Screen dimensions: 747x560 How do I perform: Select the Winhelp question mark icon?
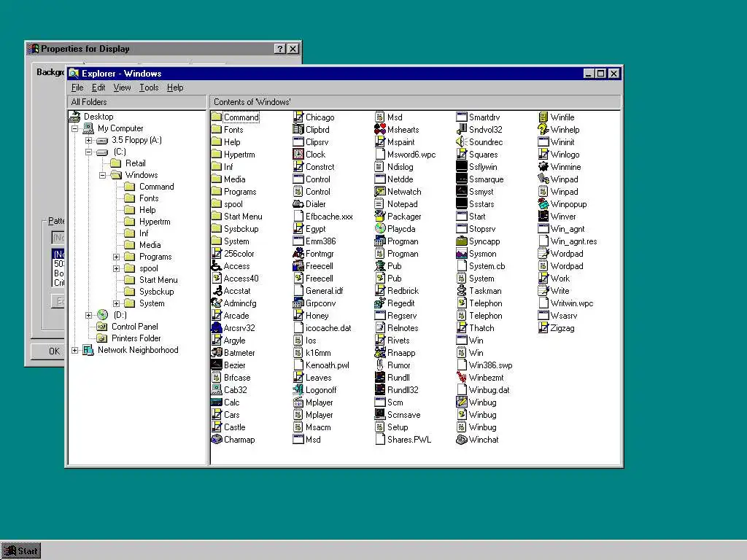point(543,130)
